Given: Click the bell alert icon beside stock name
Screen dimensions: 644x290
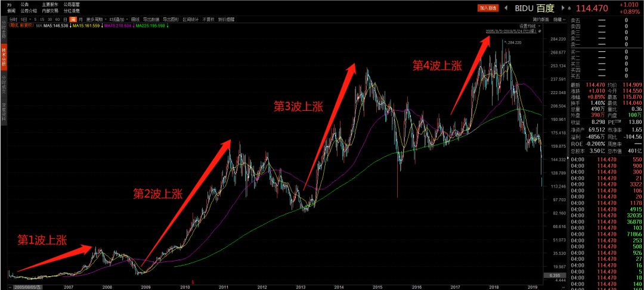Looking at the screenshot, I should 569,8.
